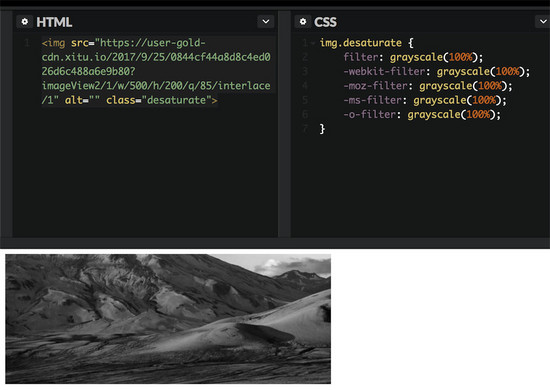Click the -moz-filter declaration line
Screen dimensions: 550x390
click(x=428, y=86)
